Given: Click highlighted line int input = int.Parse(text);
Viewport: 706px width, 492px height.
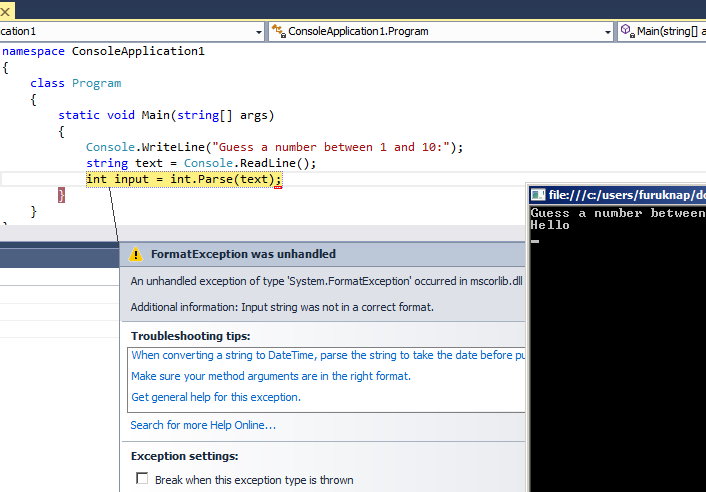Looking at the screenshot, I should tap(184, 179).
